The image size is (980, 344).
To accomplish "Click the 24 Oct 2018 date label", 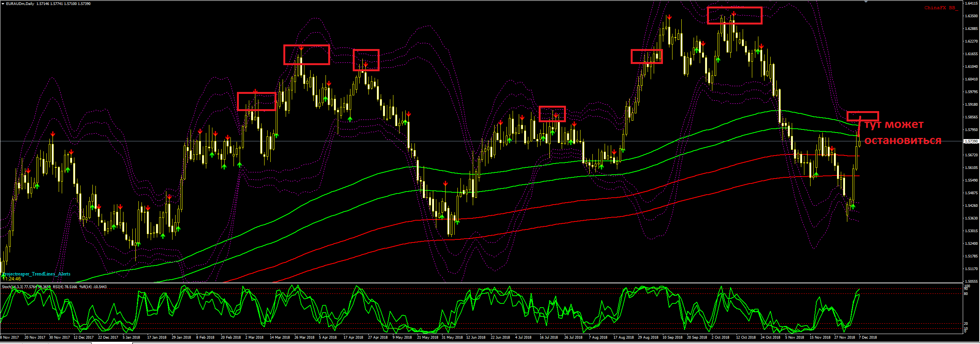I will coord(771,337).
